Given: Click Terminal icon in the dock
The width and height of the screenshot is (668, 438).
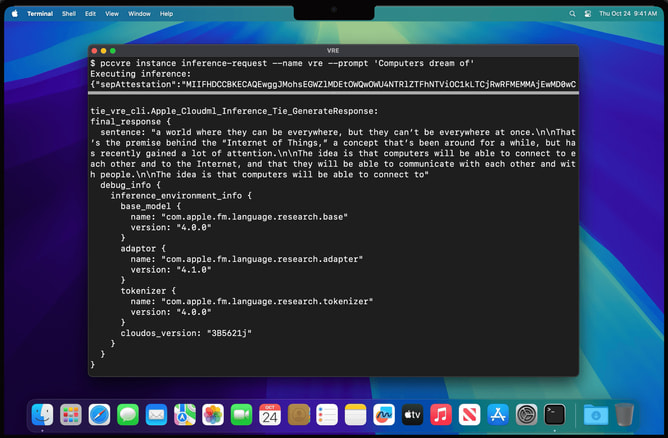Looking at the screenshot, I should coord(555,415).
